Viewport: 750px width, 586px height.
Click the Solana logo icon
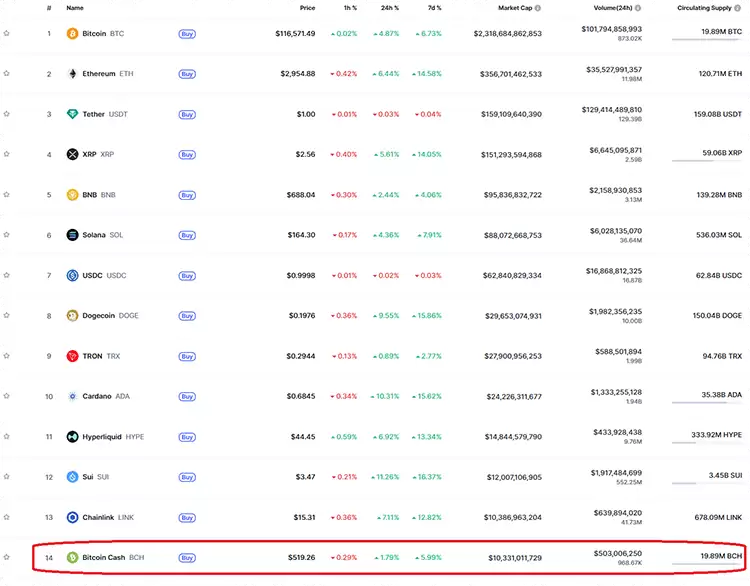72,235
